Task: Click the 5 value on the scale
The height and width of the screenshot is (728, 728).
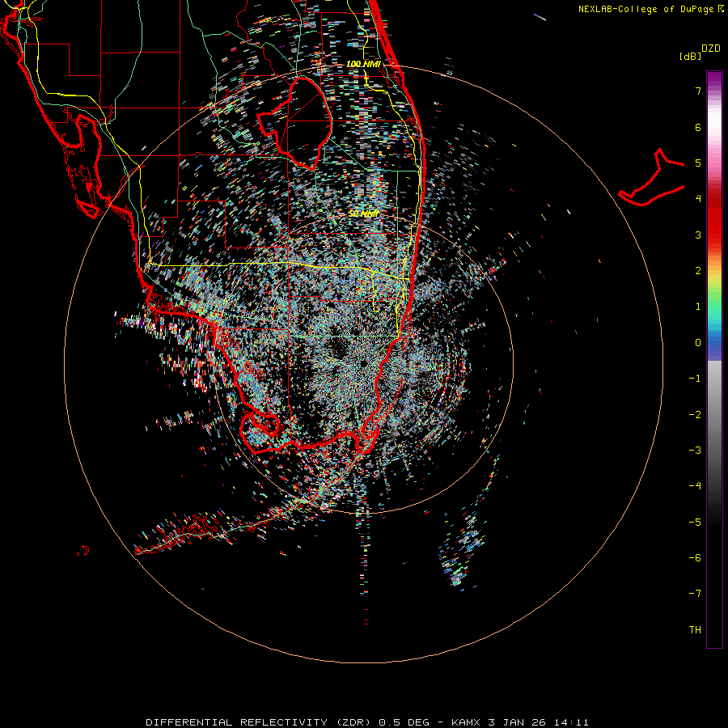Action: (698, 163)
